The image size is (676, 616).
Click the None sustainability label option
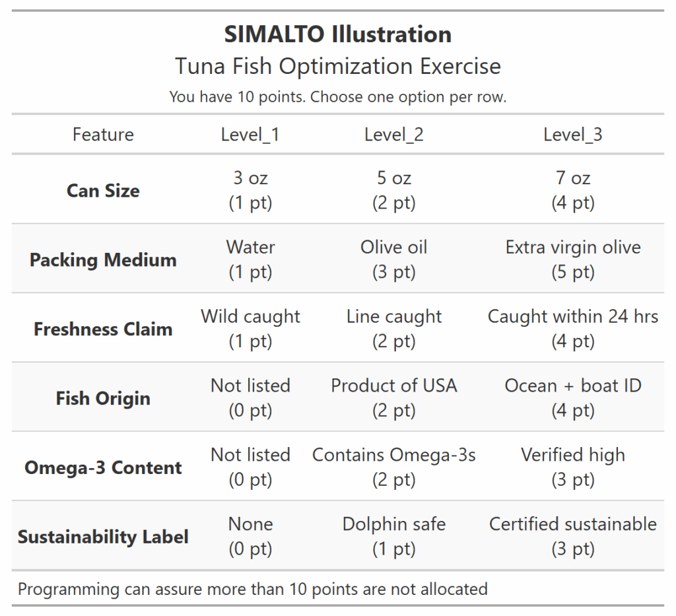250,537
